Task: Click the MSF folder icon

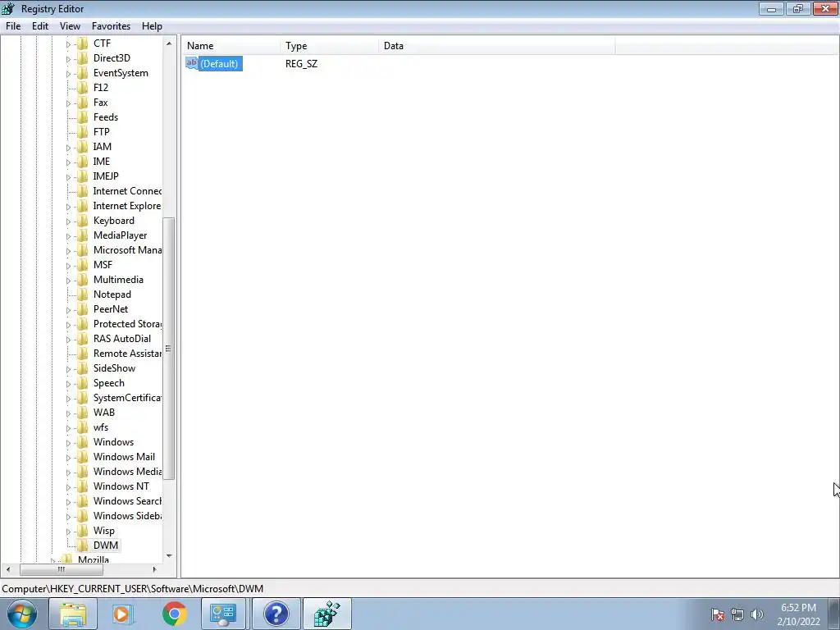Action: click(x=83, y=265)
